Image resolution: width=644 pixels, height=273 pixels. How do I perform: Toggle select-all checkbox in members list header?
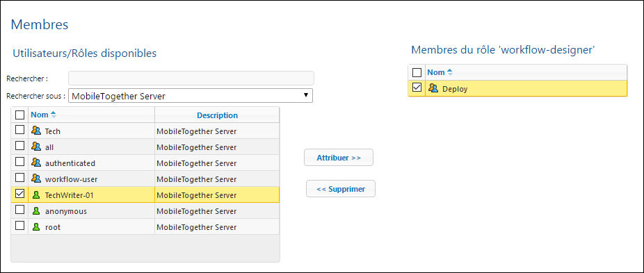pos(417,73)
